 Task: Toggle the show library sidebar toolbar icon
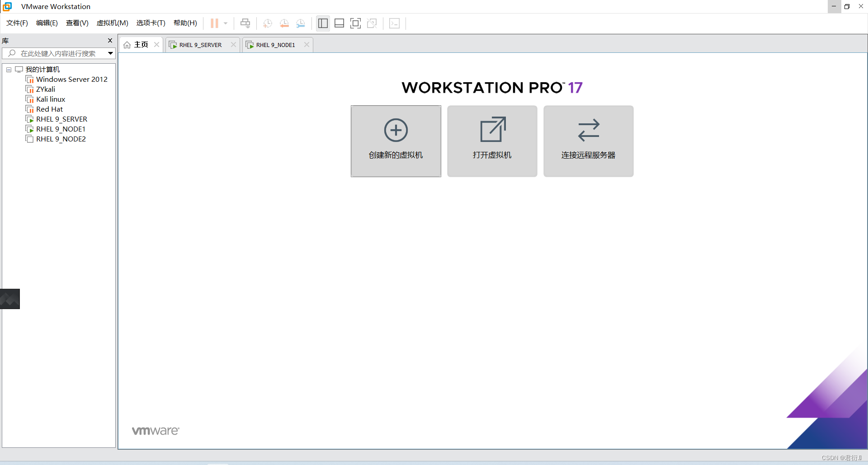coord(323,23)
